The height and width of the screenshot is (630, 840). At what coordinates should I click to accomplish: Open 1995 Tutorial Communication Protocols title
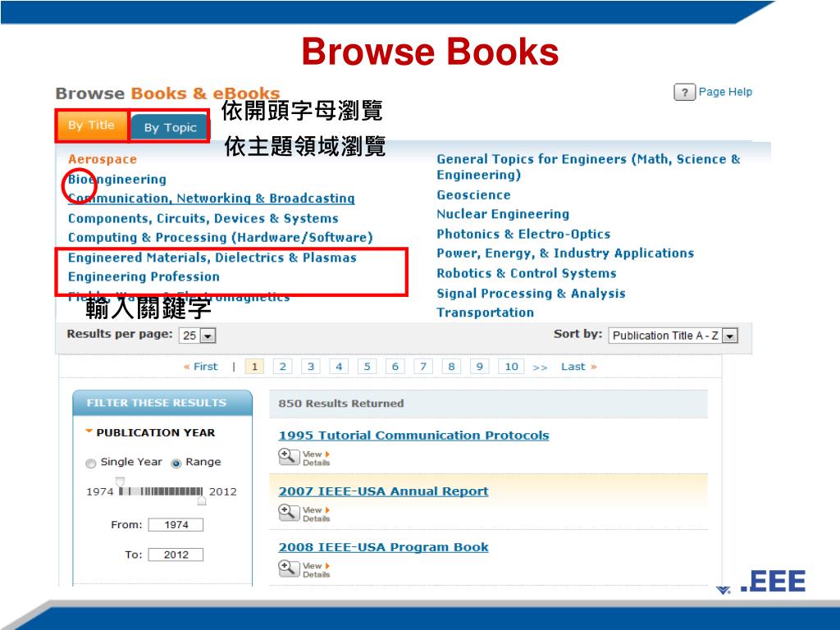click(x=413, y=435)
